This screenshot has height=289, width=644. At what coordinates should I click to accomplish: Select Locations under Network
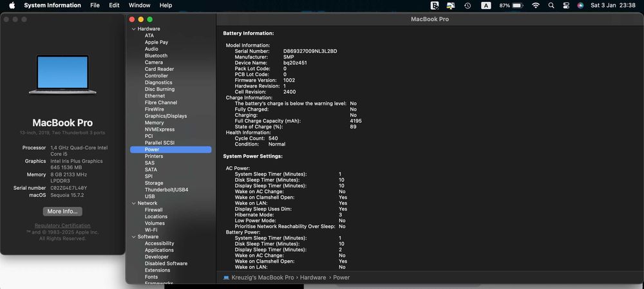(156, 217)
